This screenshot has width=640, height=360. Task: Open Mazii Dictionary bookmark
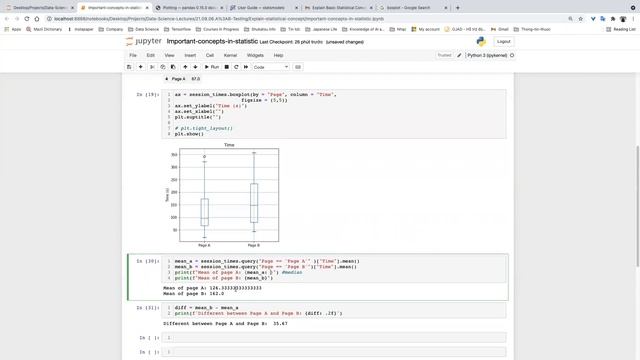tap(44, 29)
